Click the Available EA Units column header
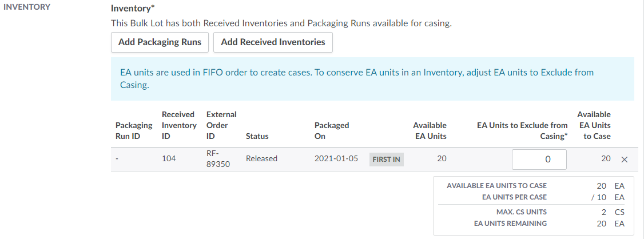This screenshot has height=239, width=644. point(430,130)
